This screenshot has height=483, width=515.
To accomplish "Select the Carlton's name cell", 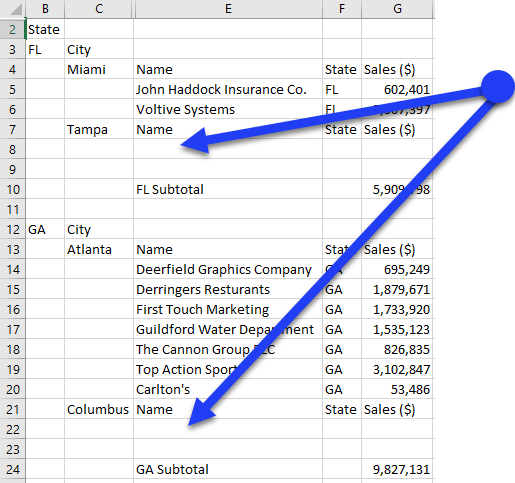I will 228,389.
